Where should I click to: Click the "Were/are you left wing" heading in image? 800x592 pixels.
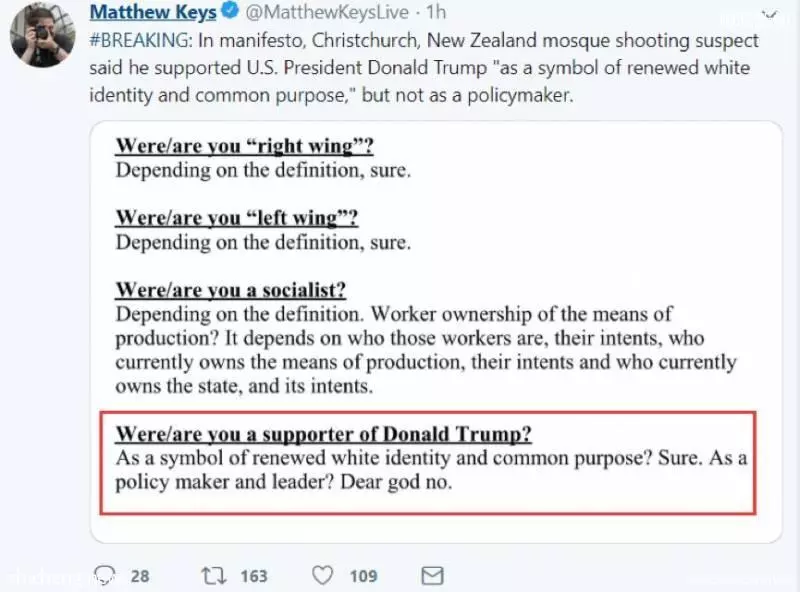[237, 218]
